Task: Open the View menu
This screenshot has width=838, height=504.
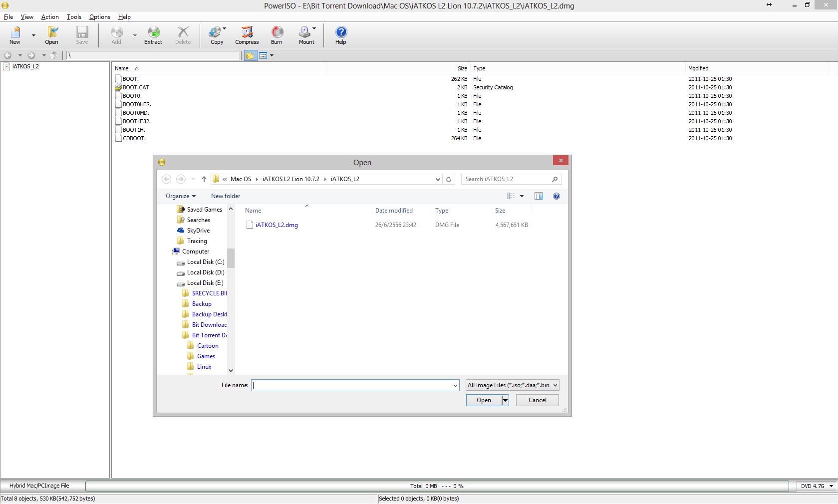Action: tap(27, 17)
